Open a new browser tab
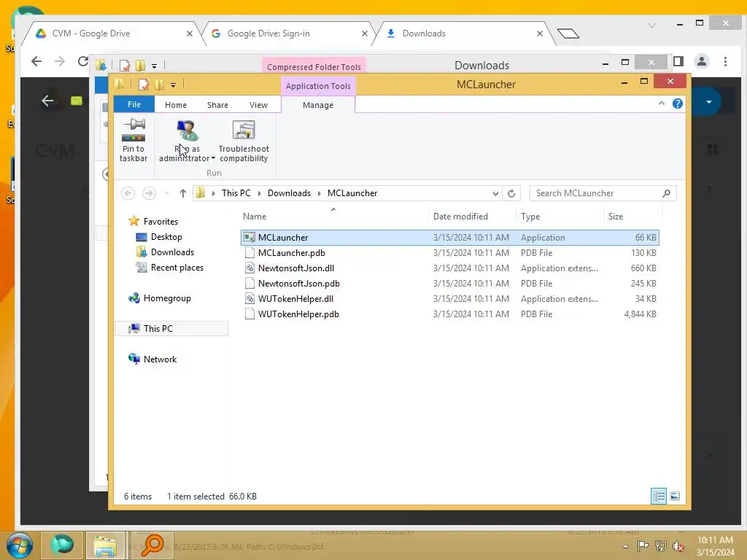747x560 pixels. coord(568,34)
